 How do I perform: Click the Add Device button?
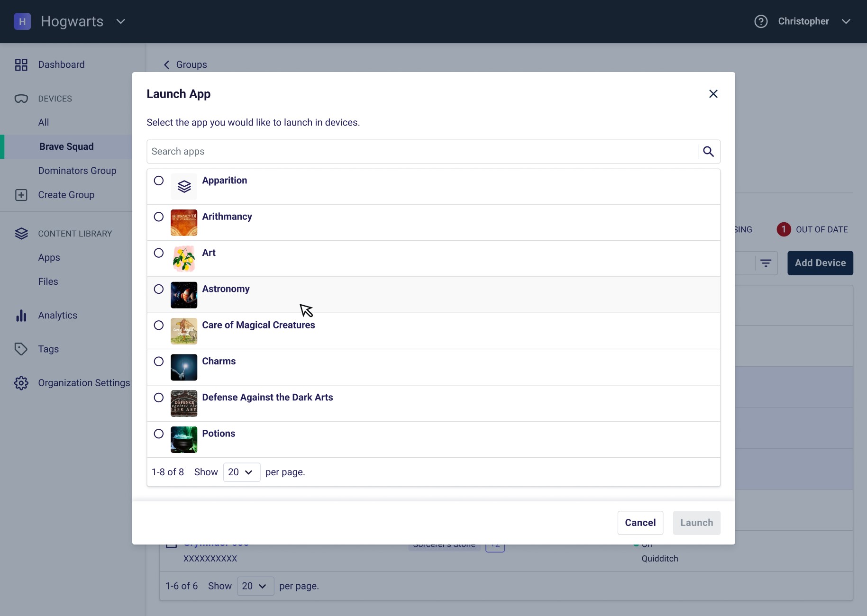click(x=821, y=263)
